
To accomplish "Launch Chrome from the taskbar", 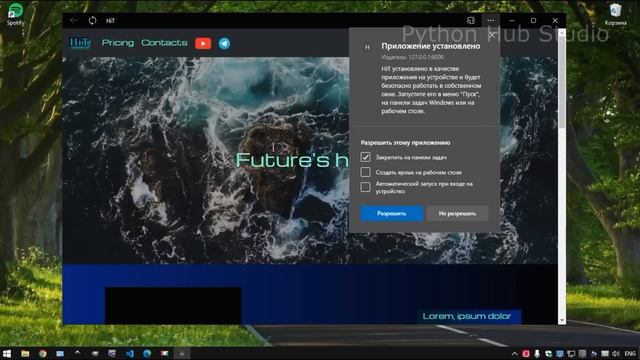I will pos(42,353).
